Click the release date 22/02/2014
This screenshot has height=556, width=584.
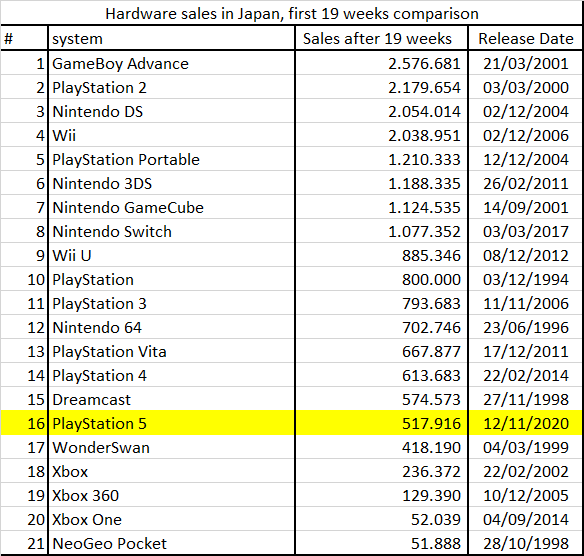tap(526, 376)
